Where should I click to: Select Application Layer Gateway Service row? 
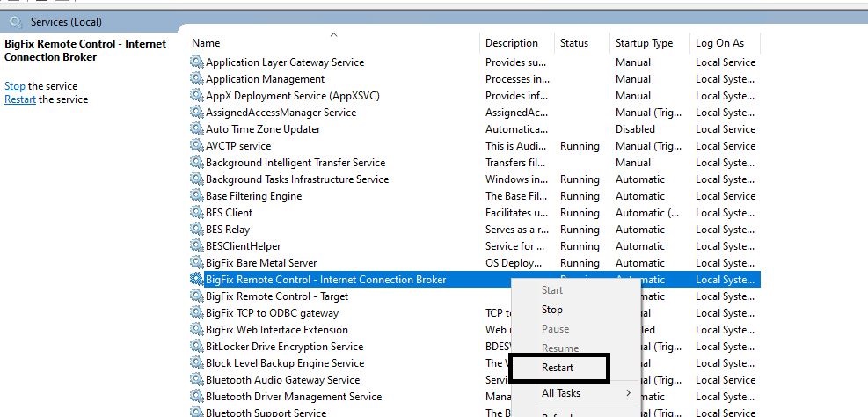285,62
